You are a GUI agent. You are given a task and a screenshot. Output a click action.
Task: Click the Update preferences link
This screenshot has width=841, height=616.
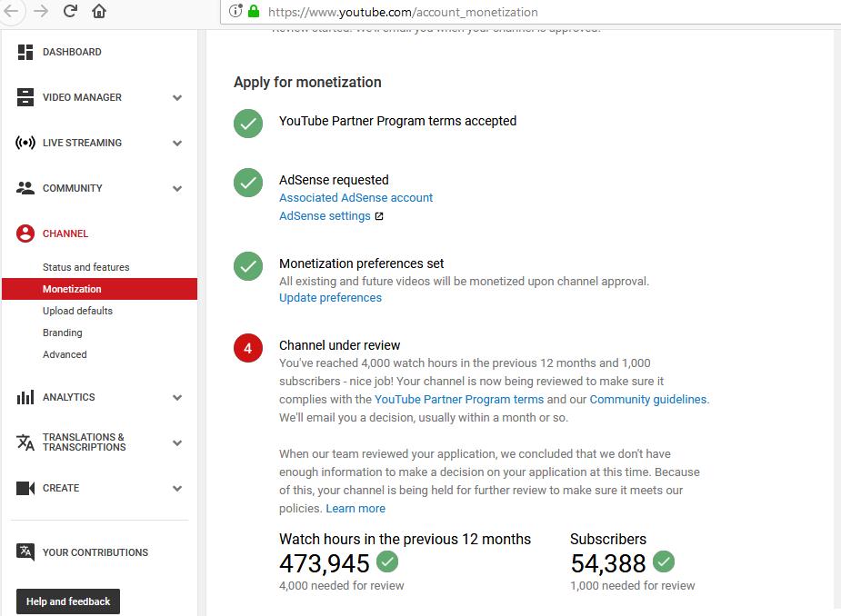(x=330, y=297)
